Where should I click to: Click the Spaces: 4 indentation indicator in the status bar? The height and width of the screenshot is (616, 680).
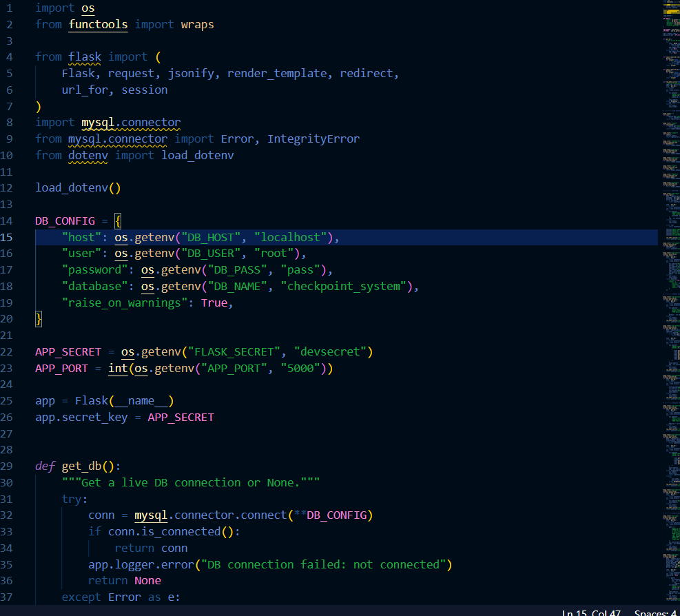click(x=657, y=612)
